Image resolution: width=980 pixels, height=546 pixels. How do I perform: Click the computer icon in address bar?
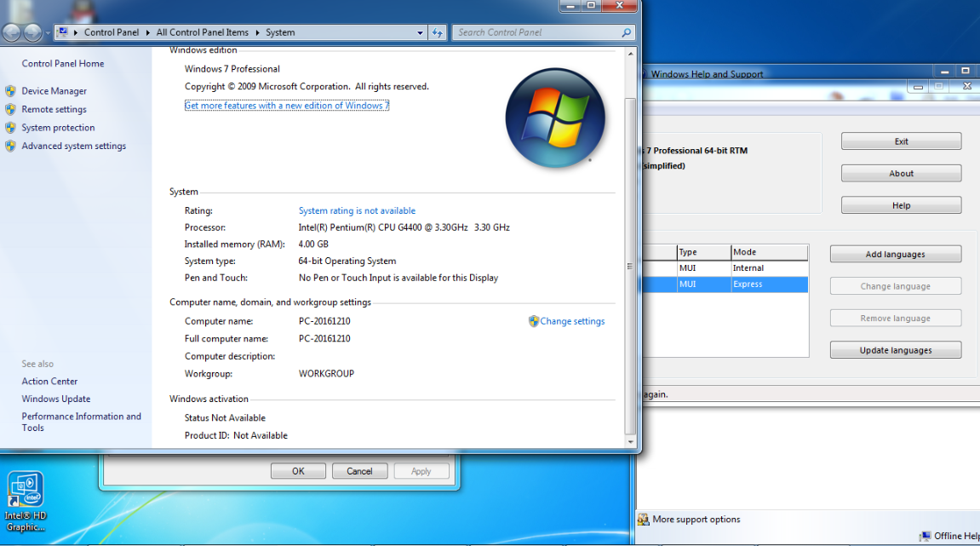point(63,32)
